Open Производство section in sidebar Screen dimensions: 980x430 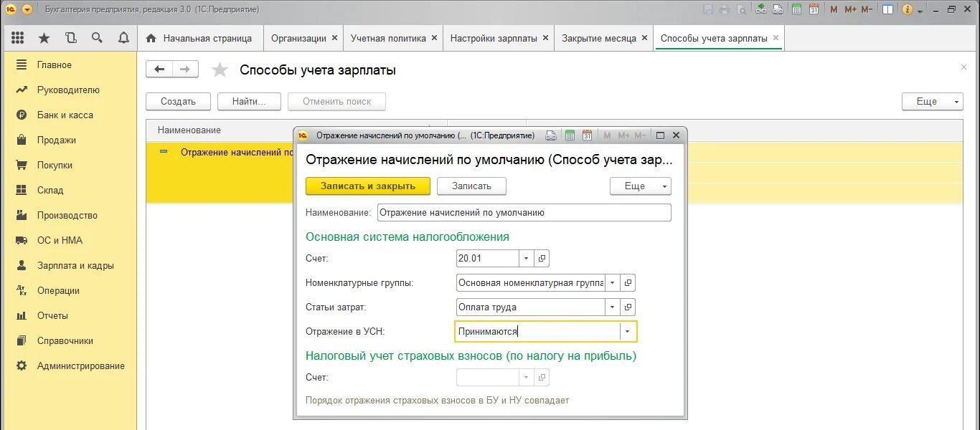pos(68,215)
